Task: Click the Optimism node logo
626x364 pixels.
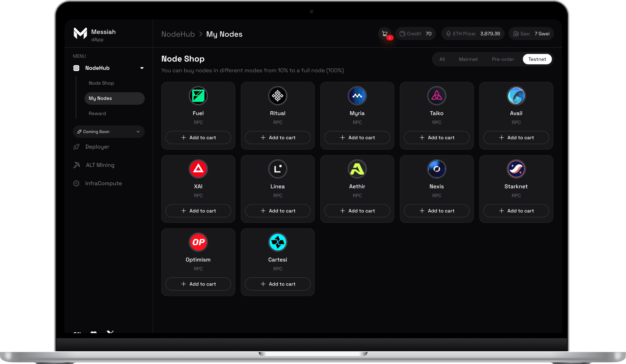Action: (x=198, y=242)
